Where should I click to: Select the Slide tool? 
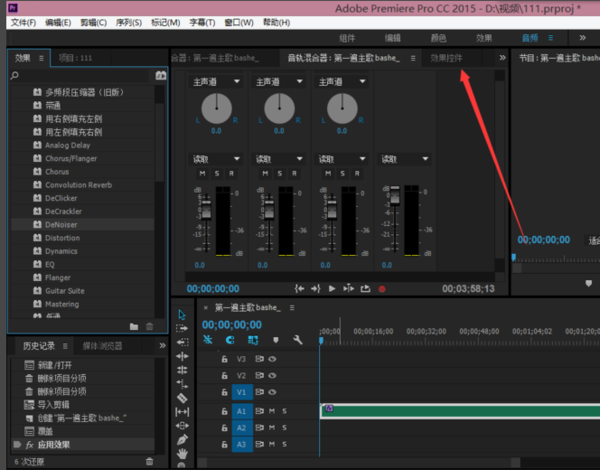click(182, 426)
